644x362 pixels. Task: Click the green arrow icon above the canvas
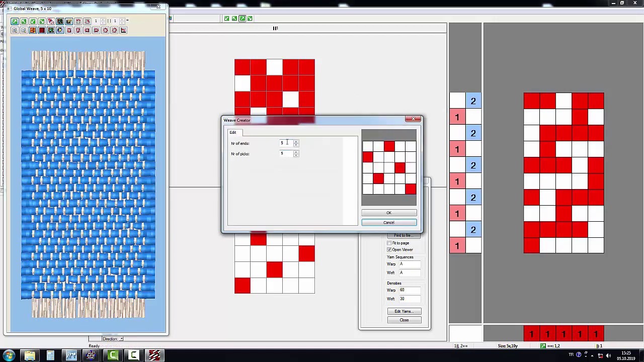pyautogui.click(x=243, y=19)
